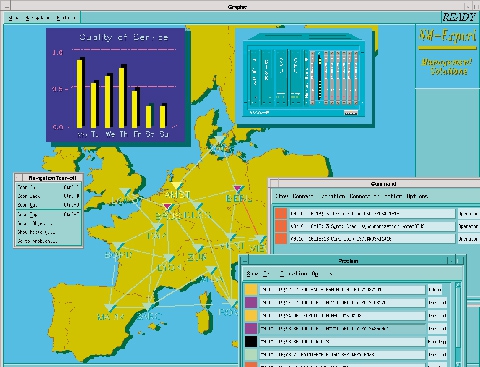Open the first menu in the Problem window
The height and width of the screenshot is (367, 480).
tap(252, 274)
